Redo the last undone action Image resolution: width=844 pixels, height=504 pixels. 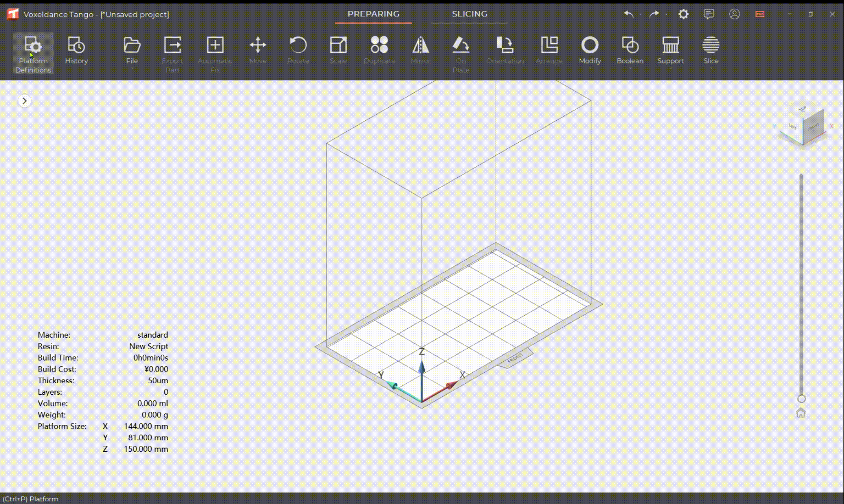pyautogui.click(x=654, y=14)
